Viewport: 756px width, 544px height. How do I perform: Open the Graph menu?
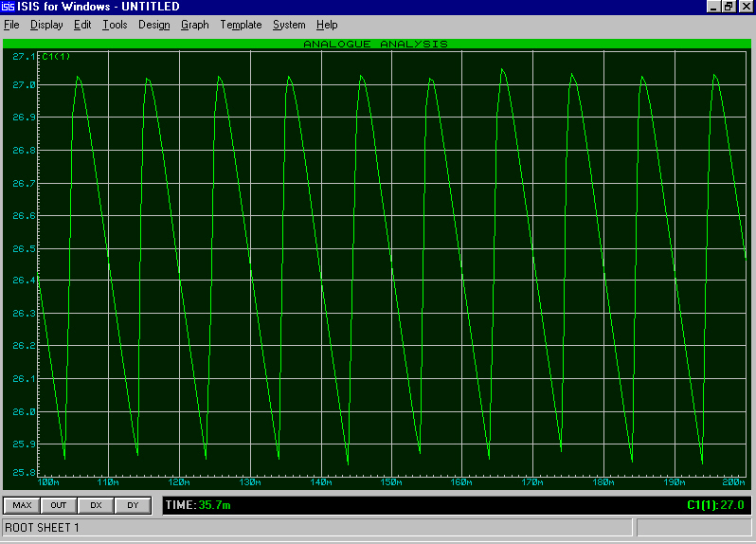(x=194, y=25)
